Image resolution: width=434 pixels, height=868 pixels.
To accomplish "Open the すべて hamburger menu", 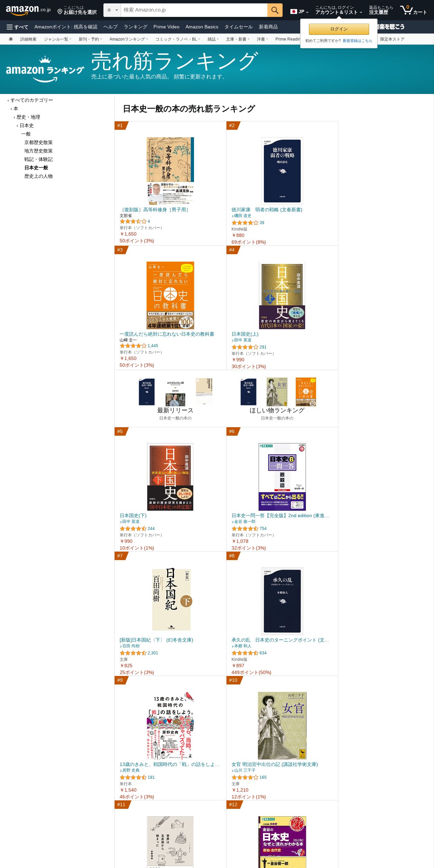I will (17, 27).
